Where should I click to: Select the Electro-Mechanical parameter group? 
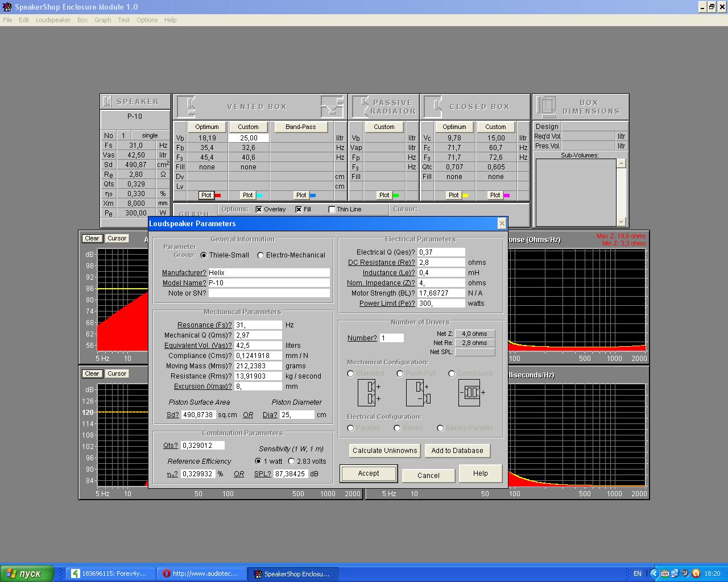point(261,255)
